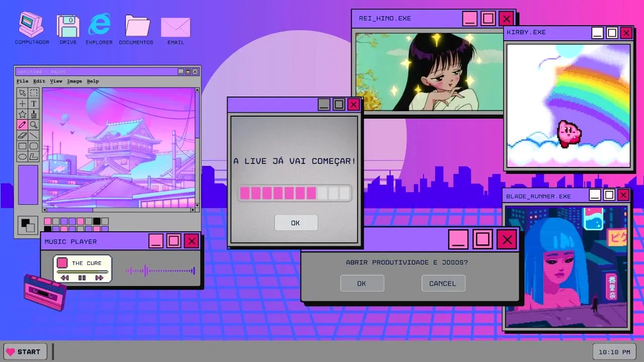Click "THE CURE" track name
644x362 pixels.
click(x=87, y=263)
